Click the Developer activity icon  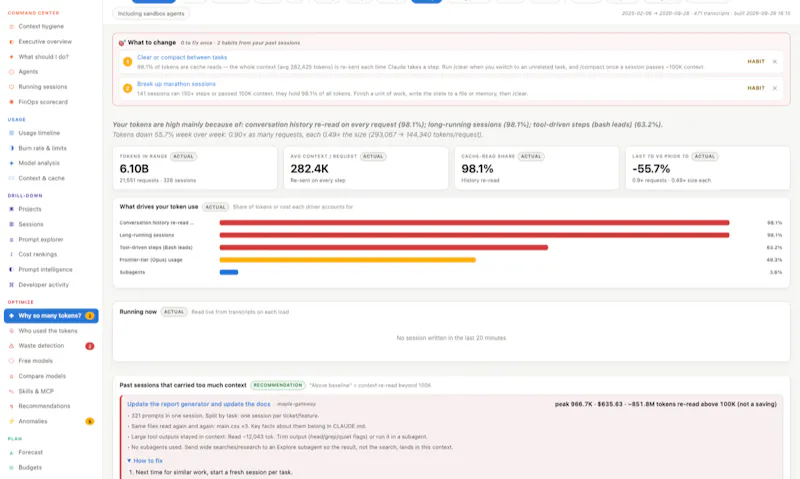pos(11,285)
